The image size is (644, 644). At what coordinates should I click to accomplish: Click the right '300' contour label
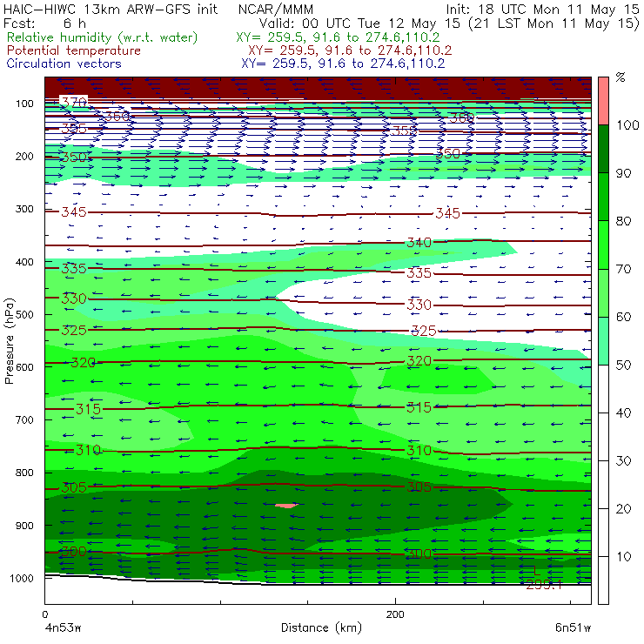419,553
